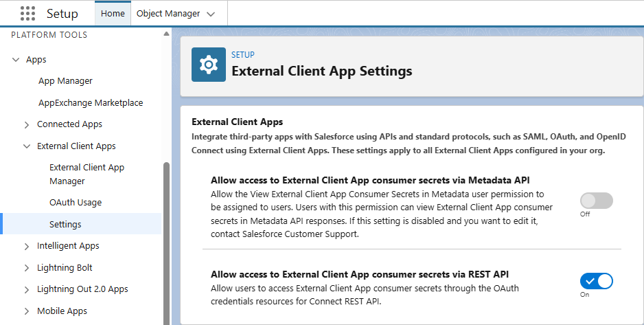Click the sidebar vertical scrollbar thumb
This screenshot has width=644, height=325.
tap(166, 243)
